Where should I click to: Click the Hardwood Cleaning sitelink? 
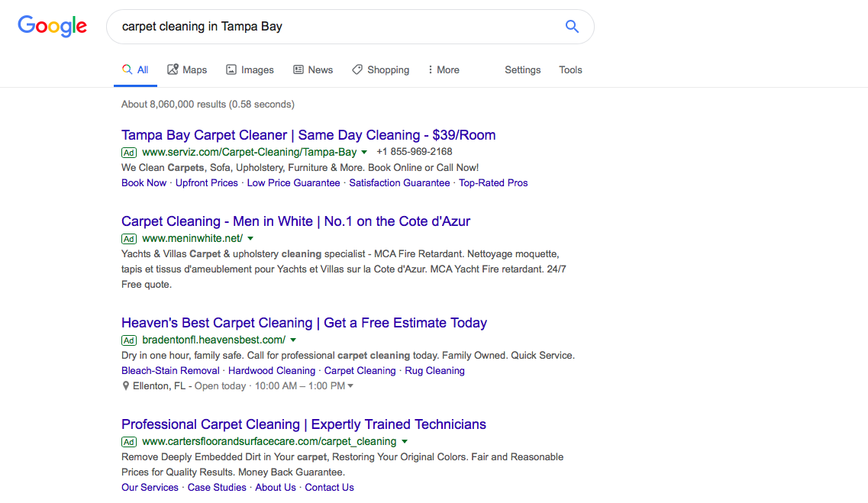point(271,371)
